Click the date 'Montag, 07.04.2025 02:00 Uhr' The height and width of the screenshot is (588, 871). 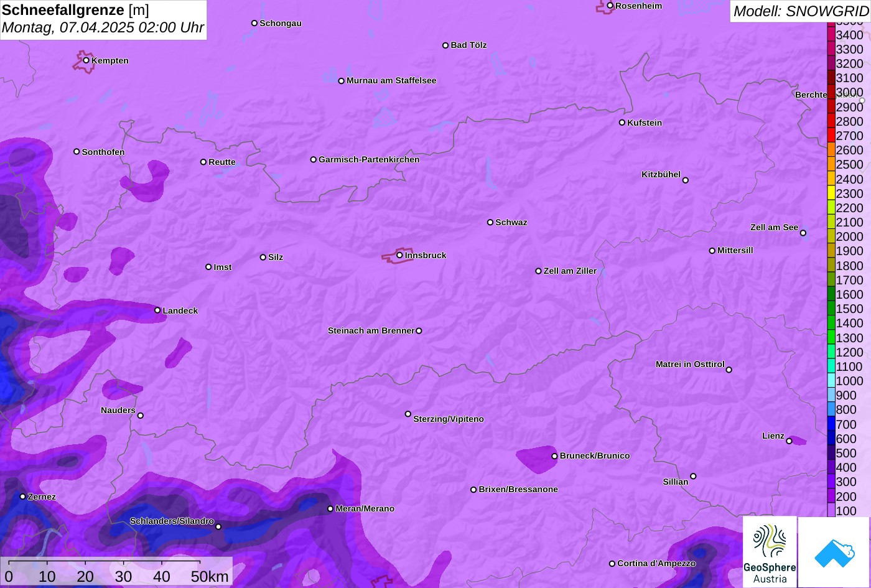[x=103, y=28]
